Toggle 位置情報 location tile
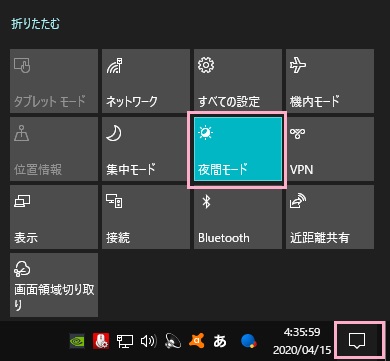Screen dimensions: 390x361 click(x=54, y=149)
